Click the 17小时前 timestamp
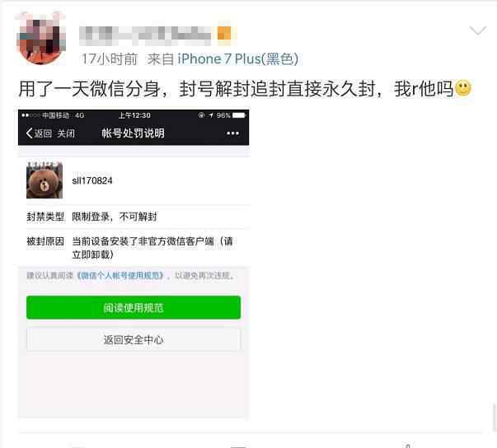The width and height of the screenshot is (497, 448). [110, 59]
